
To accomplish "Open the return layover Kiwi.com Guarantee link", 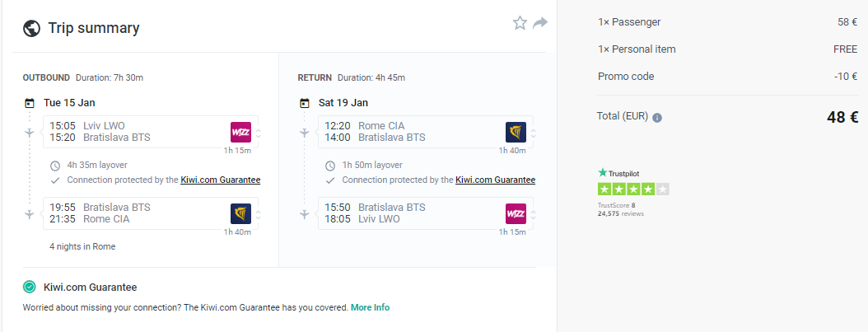I will pyautogui.click(x=495, y=180).
